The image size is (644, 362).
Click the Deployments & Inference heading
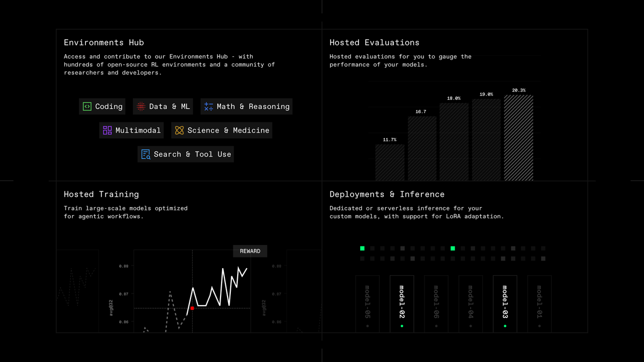click(387, 194)
